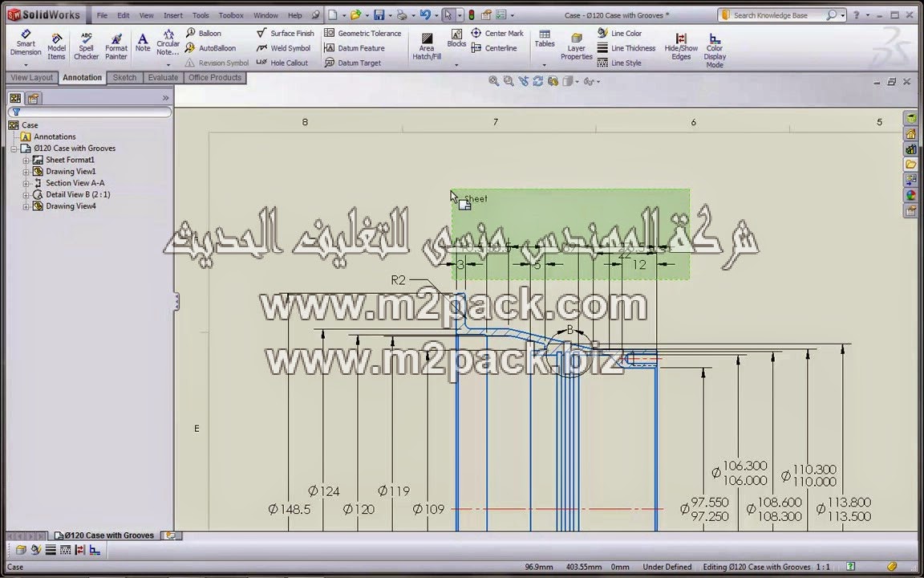Add a Datum Feature symbol
Viewport: 924px width, 578px height.
355,48
